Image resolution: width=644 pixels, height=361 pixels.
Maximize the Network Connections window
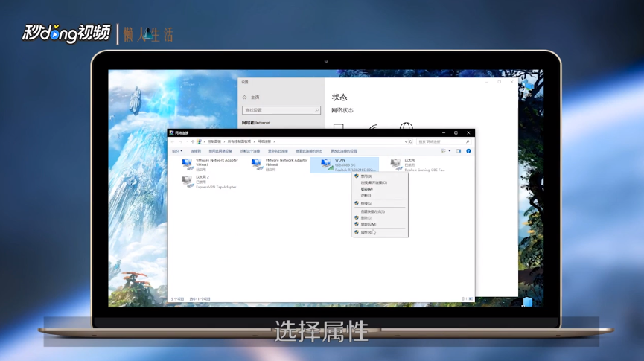tap(456, 133)
